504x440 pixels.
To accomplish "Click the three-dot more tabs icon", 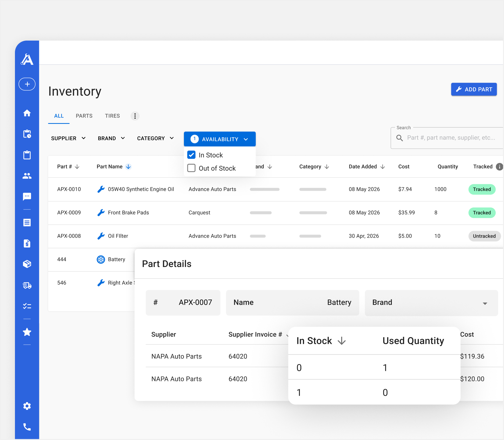I will click(x=135, y=116).
